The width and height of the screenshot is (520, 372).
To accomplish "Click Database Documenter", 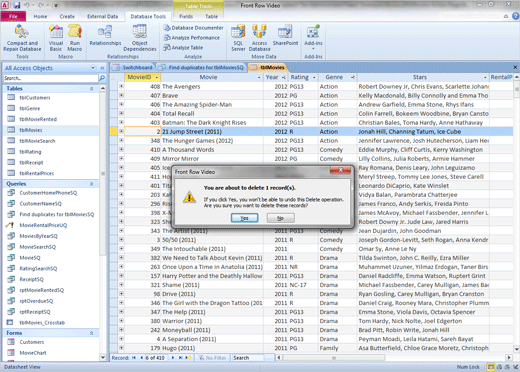I will [193, 28].
